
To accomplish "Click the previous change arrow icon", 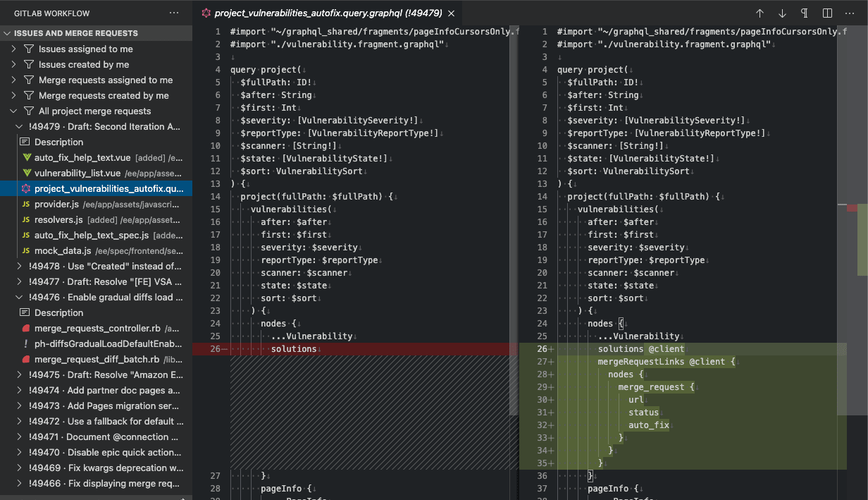I will pos(759,13).
